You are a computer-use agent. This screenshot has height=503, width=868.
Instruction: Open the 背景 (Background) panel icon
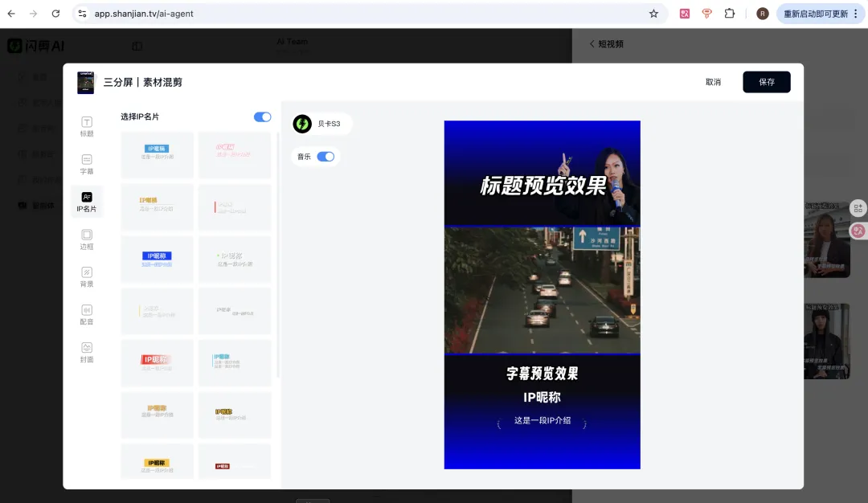coord(87,277)
